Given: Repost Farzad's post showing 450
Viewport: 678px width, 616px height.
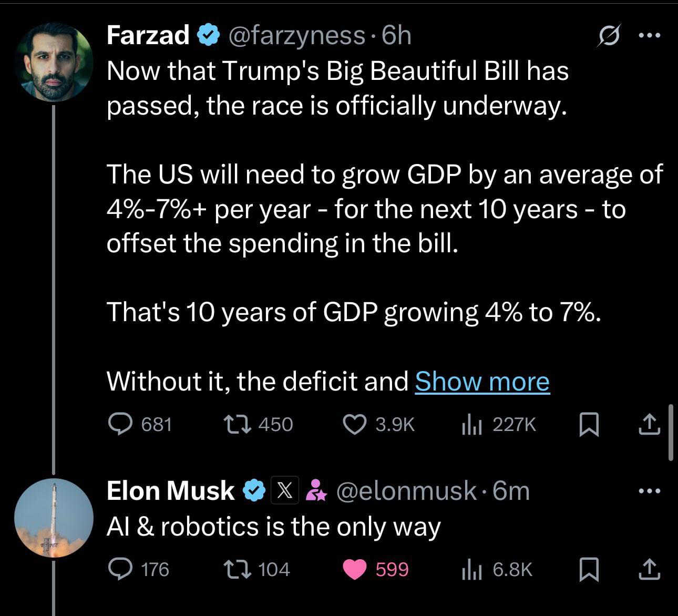Looking at the screenshot, I should pyautogui.click(x=258, y=424).
